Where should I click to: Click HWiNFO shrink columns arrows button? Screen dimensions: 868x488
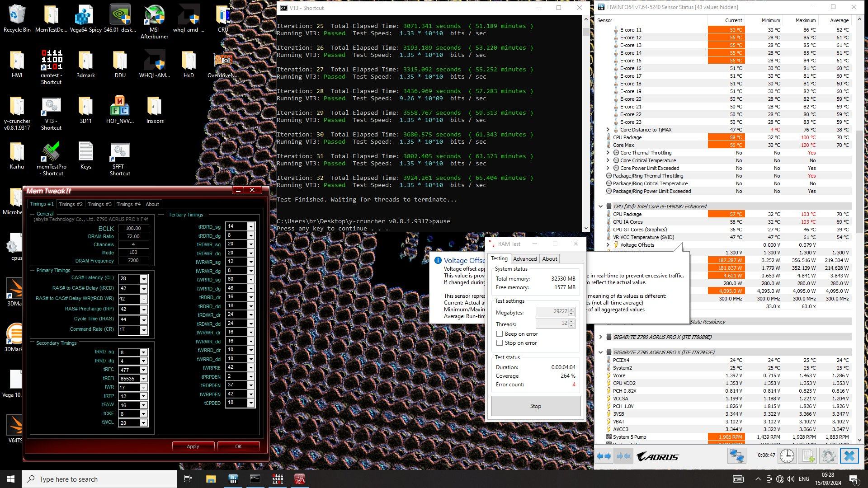click(623, 456)
